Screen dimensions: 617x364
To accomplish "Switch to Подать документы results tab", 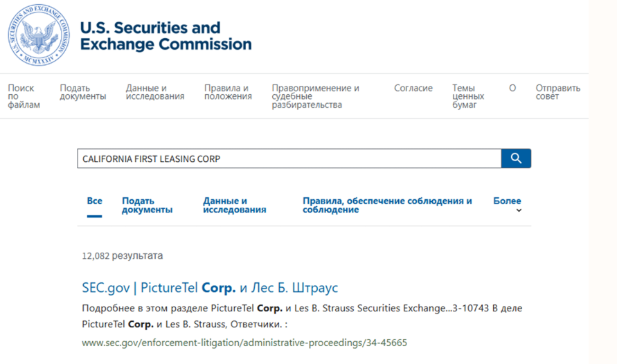I will point(147,206).
